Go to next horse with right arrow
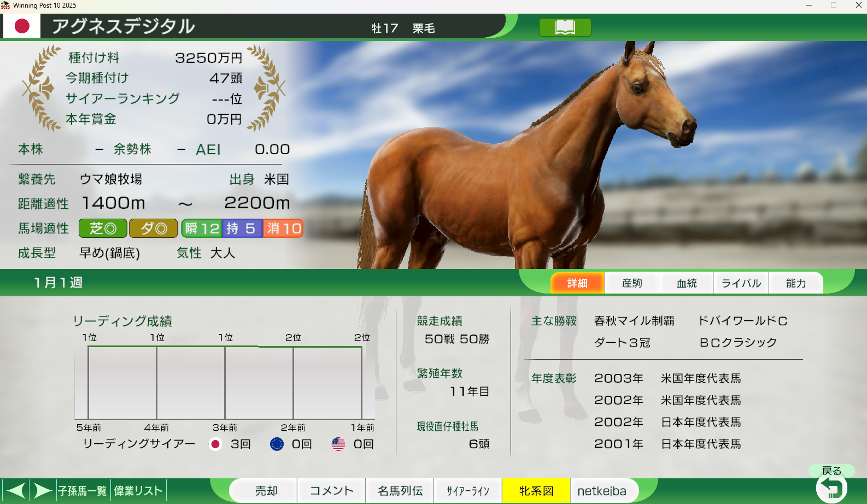Viewport: 867px width, 504px height. pos(42,490)
